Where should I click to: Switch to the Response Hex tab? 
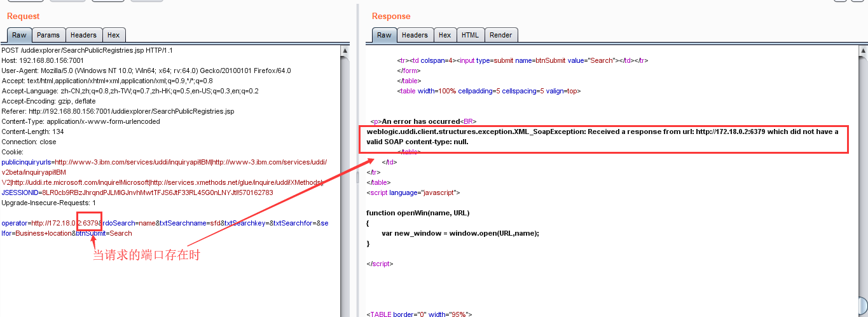pos(444,35)
